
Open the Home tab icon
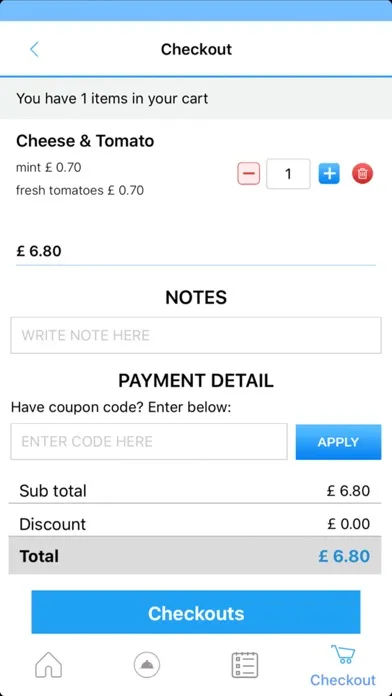(48, 665)
